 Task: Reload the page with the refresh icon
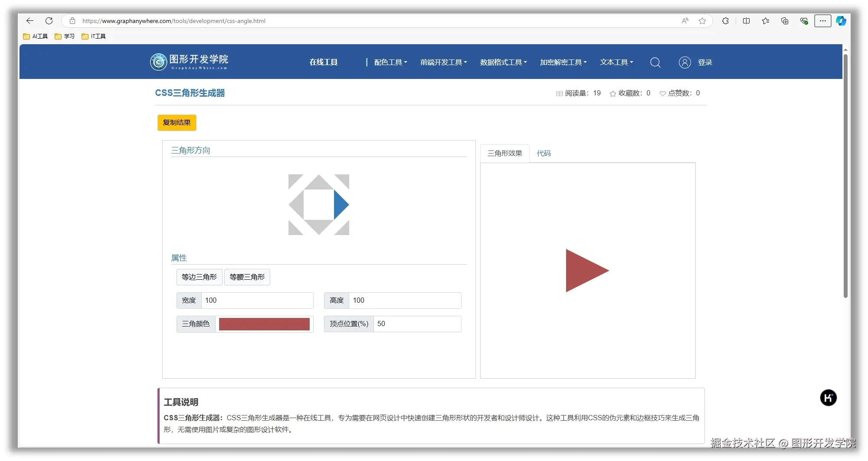click(x=49, y=21)
